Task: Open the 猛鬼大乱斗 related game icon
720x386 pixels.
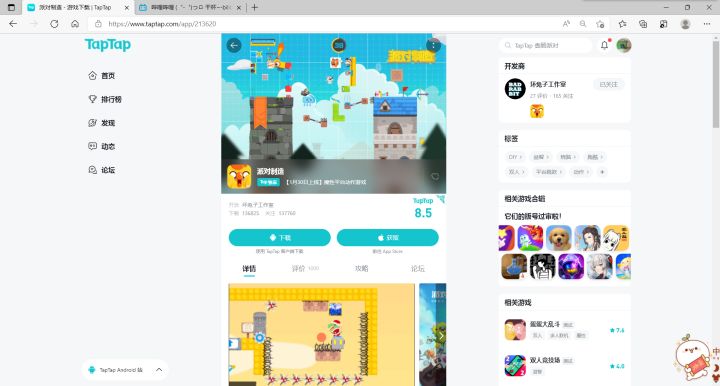Action: click(x=515, y=330)
